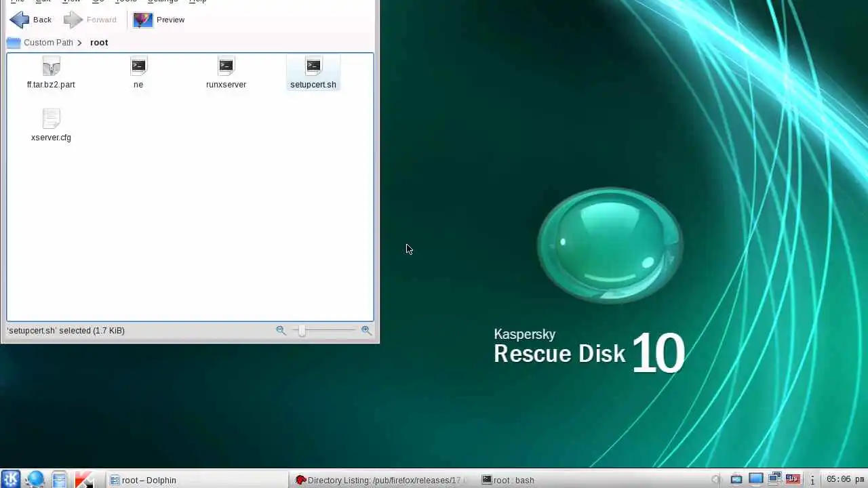Image resolution: width=868 pixels, height=488 pixels.
Task: Click the US keyboard layout flag
Action: tap(793, 479)
